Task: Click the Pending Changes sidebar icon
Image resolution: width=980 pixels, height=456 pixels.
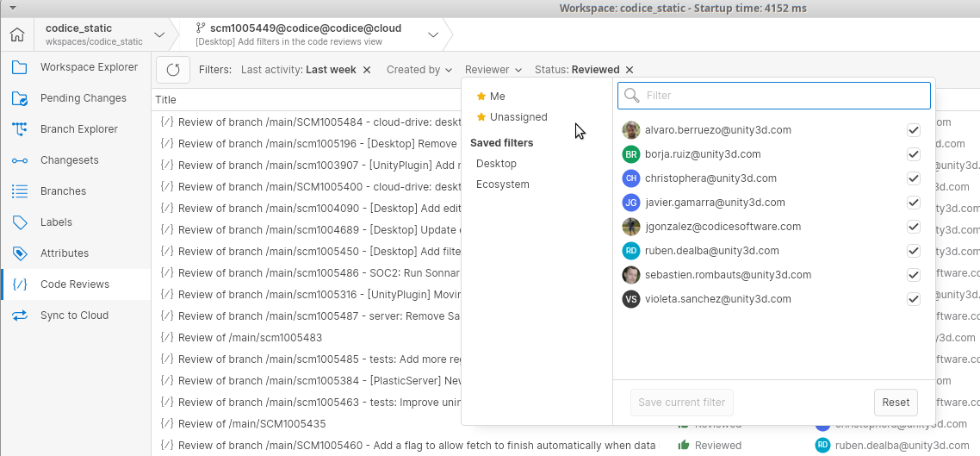Action: [x=19, y=98]
